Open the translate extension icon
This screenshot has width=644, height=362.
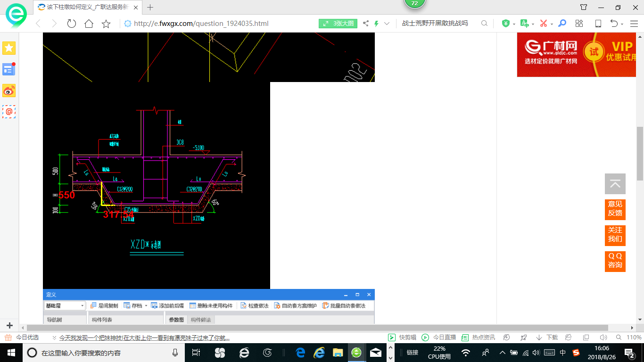point(524,23)
